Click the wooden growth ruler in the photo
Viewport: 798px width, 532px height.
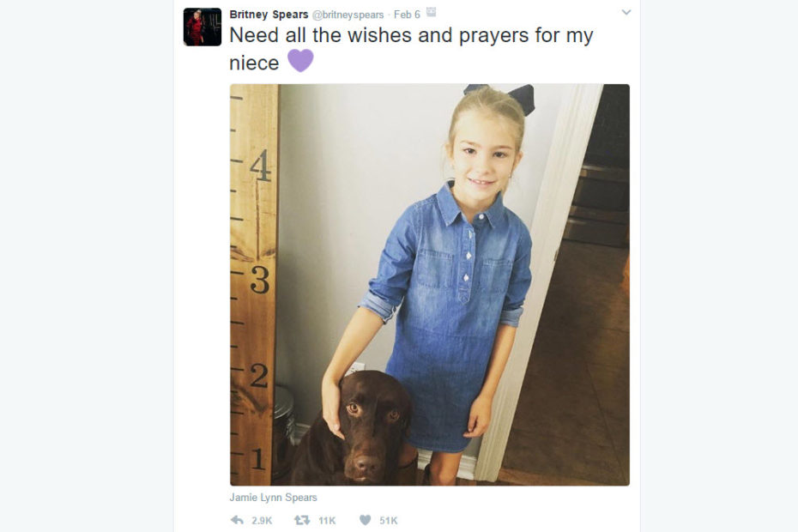253,285
